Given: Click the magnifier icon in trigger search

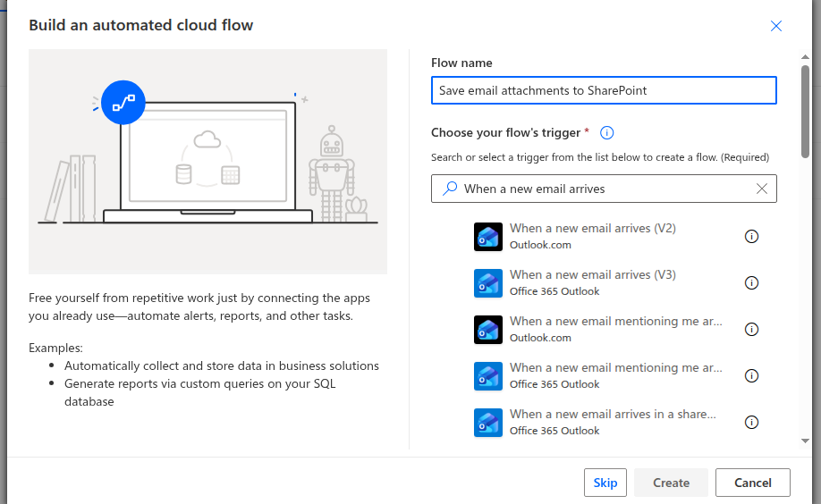Looking at the screenshot, I should pyautogui.click(x=450, y=189).
